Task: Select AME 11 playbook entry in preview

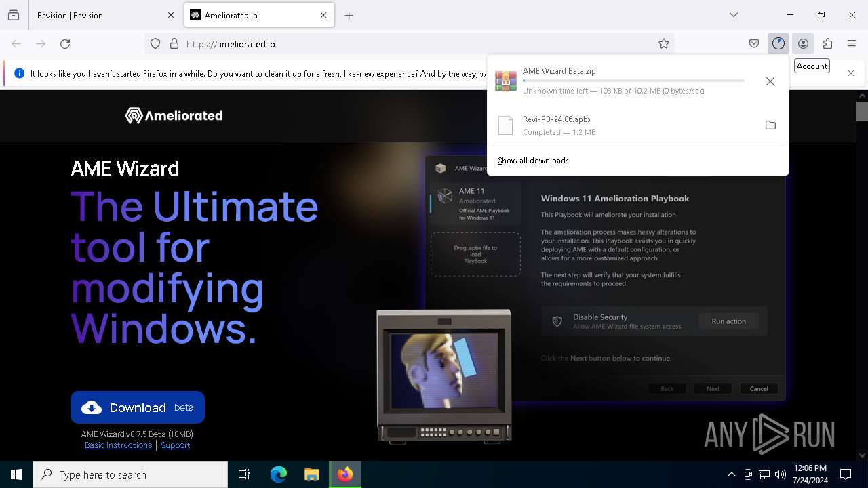Action: [476, 204]
